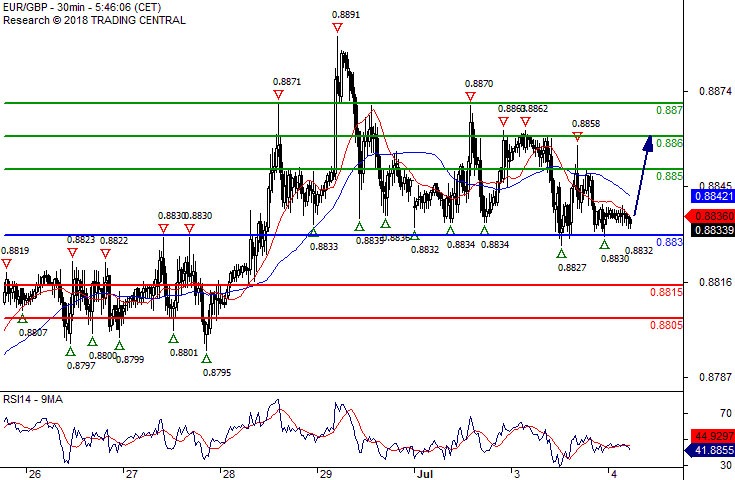Click the 27 date label on time axis
Screen dimensions: 735x480
pos(132,474)
